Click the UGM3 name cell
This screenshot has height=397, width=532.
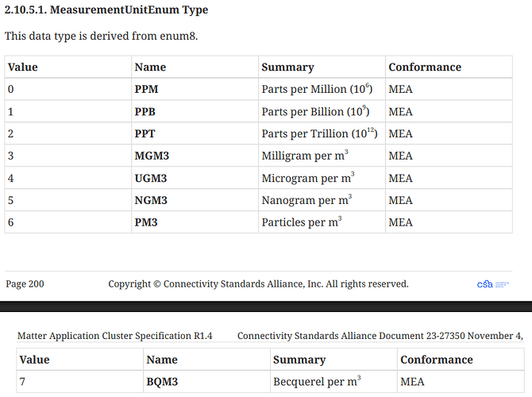[x=151, y=178]
